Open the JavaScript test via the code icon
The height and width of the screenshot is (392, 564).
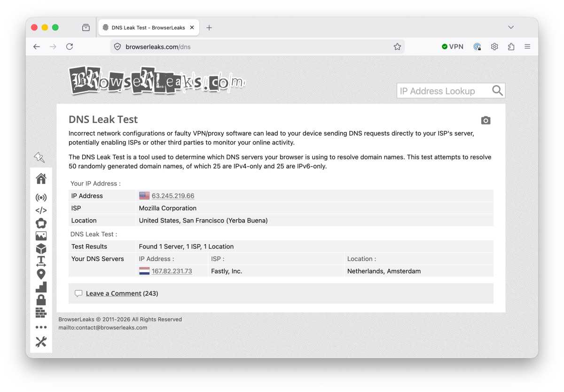(x=41, y=210)
